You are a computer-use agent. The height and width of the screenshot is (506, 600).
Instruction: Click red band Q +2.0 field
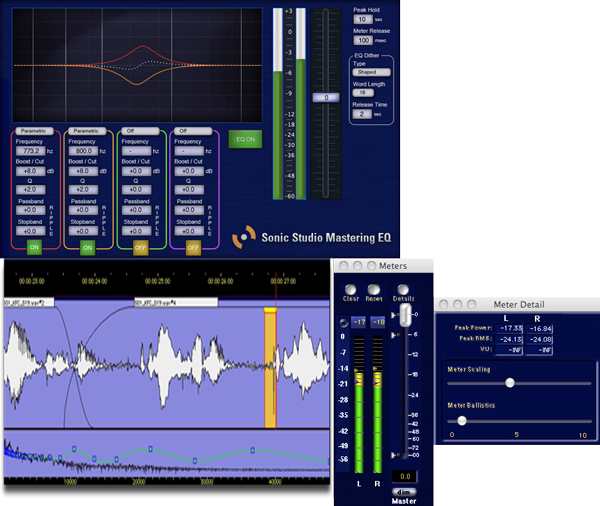31,189
